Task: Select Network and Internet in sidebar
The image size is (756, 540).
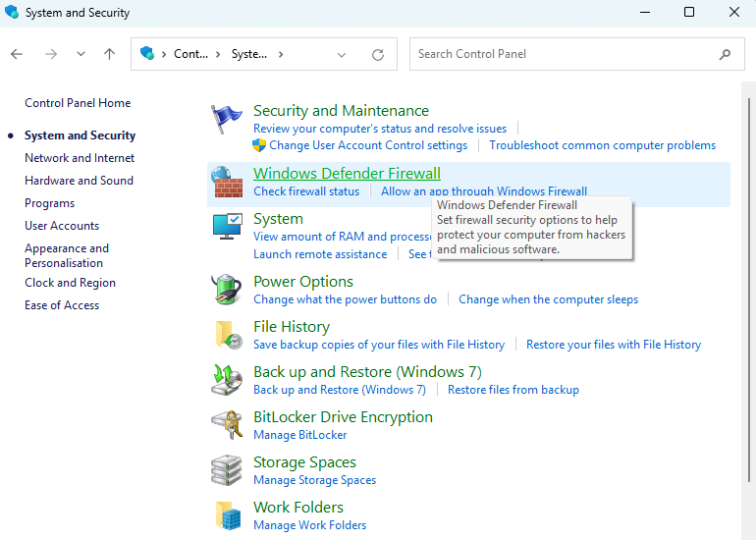Action: click(x=80, y=158)
